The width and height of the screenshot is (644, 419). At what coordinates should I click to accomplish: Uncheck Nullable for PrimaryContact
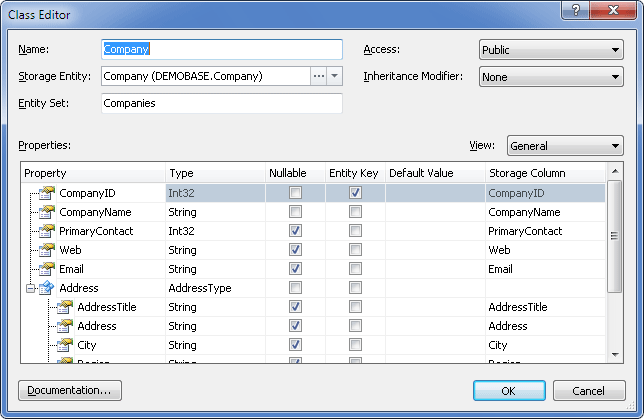point(295,230)
